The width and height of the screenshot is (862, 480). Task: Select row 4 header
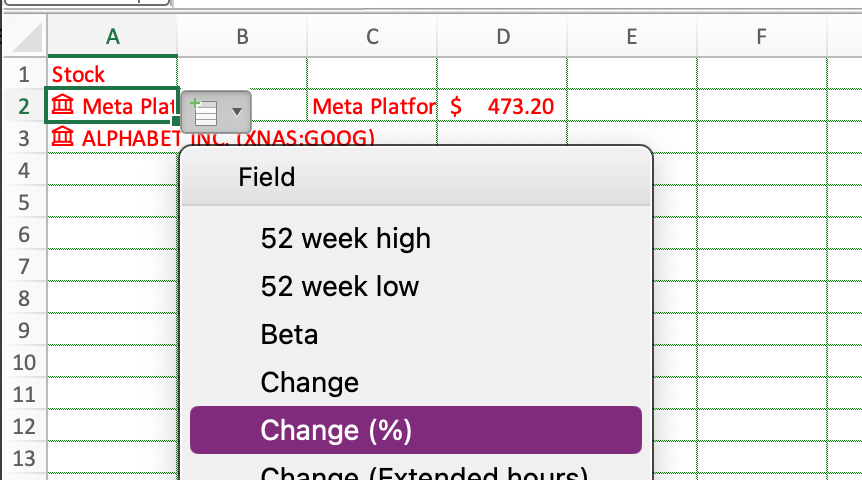24,170
